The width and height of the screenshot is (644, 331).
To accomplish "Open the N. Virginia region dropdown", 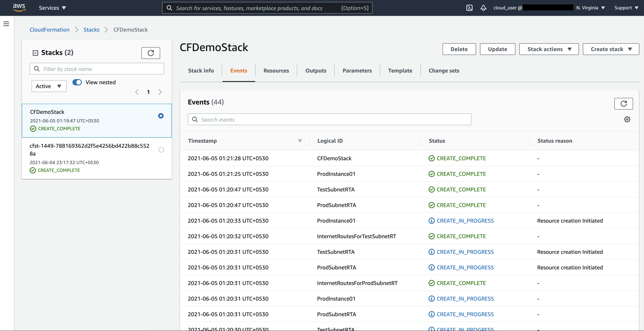I will (590, 8).
